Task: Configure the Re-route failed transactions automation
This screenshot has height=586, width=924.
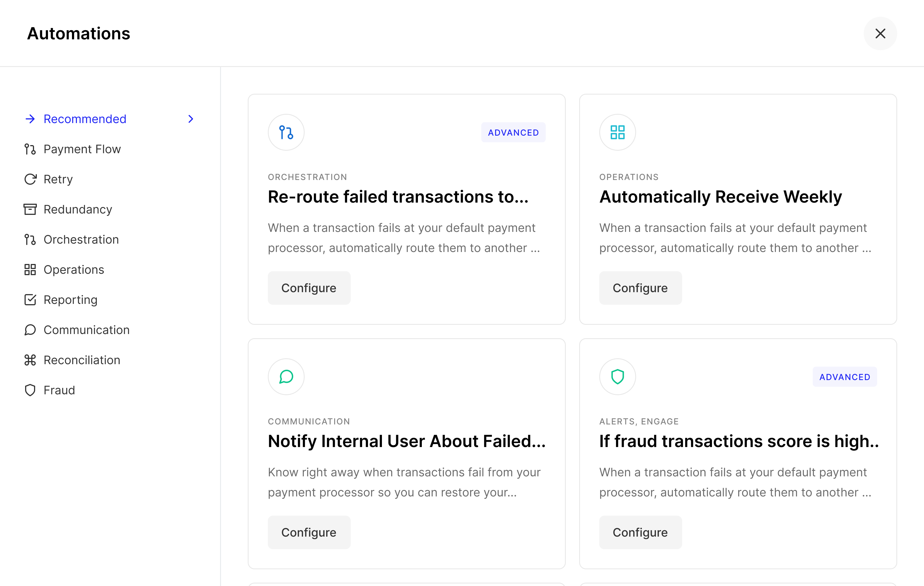Action: [309, 288]
